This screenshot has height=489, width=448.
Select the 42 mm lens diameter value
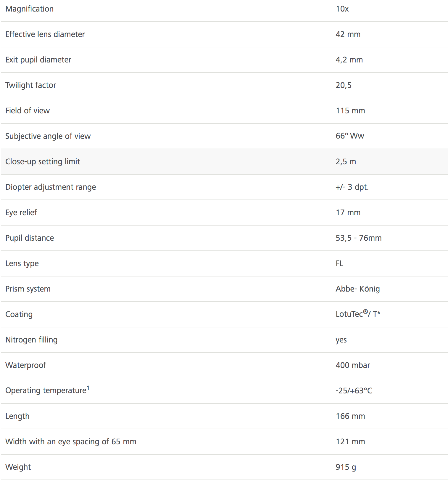348,34
